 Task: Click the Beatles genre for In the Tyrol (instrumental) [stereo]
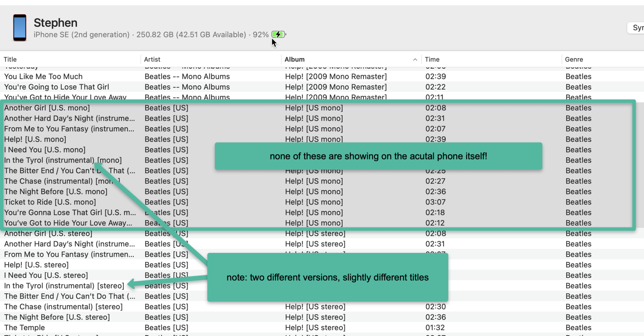[x=579, y=286]
